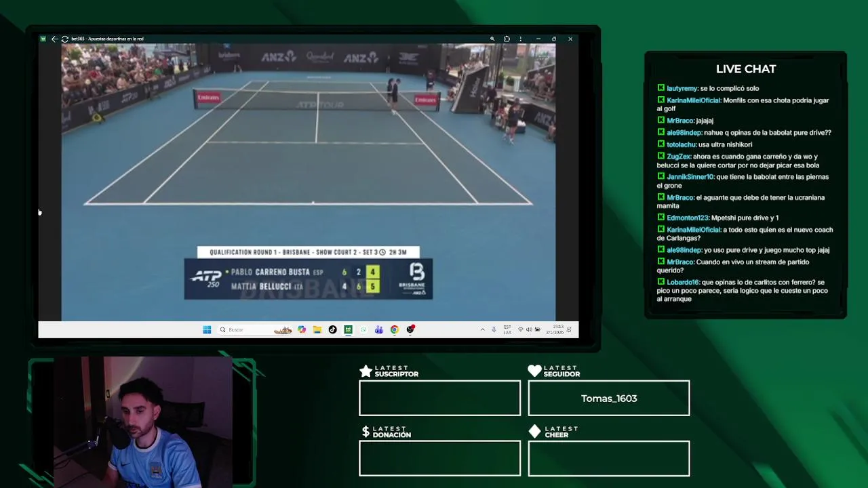
Task: Open Google Chrome from the taskbar
Action: tap(394, 329)
